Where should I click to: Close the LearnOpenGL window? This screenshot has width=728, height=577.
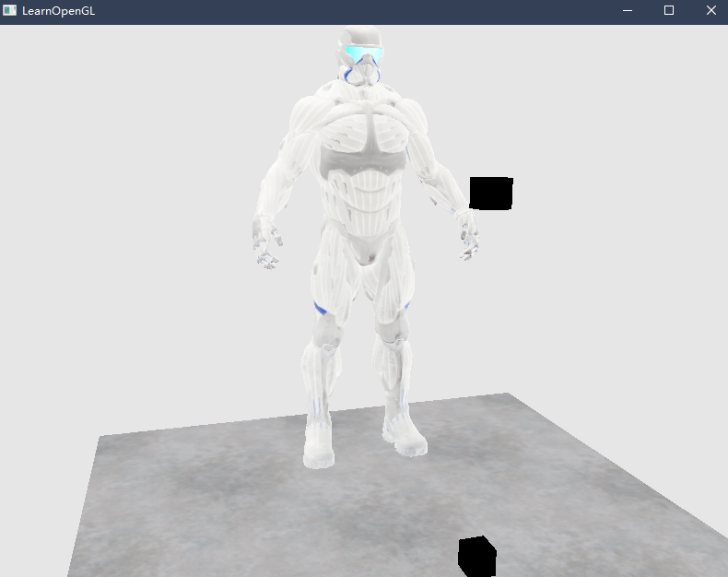(x=710, y=10)
